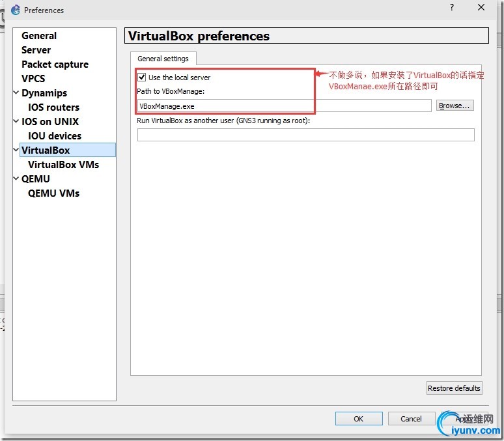Collapse the VirtualBox tree node
Image resolution: width=504 pixels, height=441 pixels.
tap(16, 150)
